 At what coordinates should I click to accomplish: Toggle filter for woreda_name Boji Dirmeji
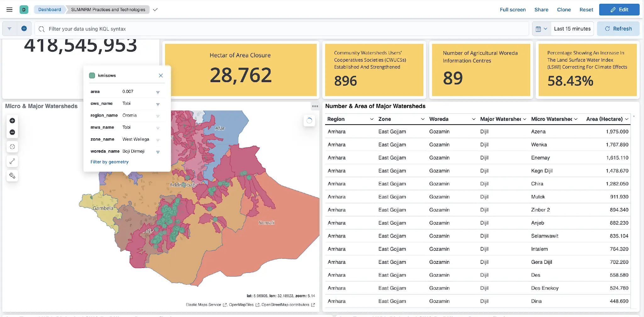158,152
